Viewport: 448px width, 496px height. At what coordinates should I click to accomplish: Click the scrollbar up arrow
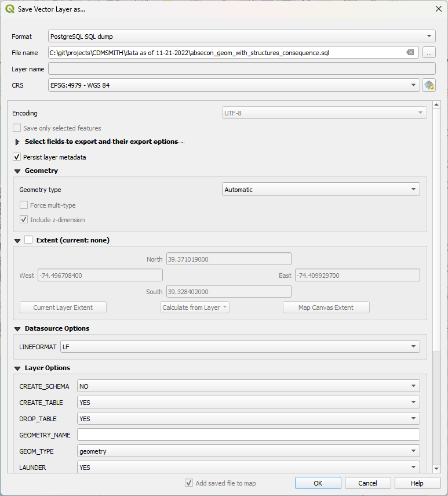(436, 104)
